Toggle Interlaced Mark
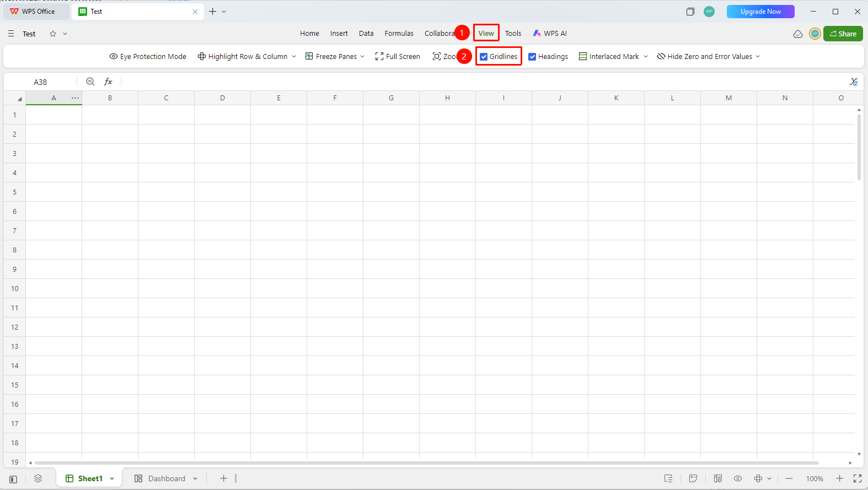 tap(609, 56)
